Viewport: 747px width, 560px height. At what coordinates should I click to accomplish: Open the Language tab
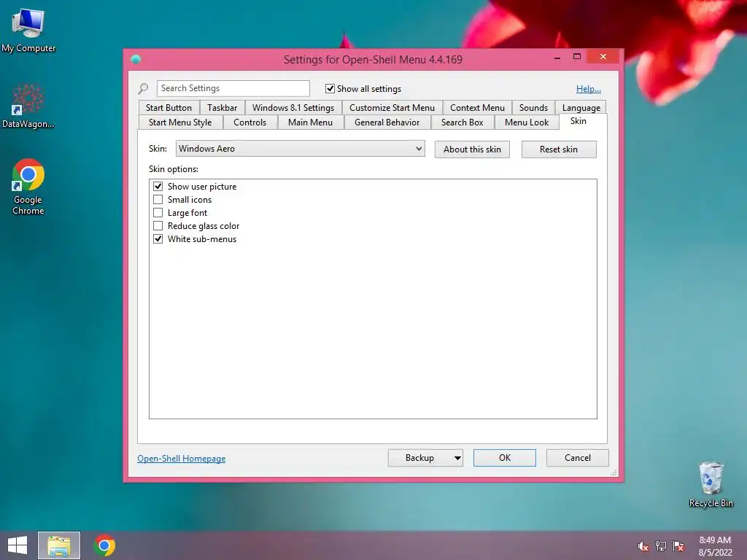(x=581, y=108)
